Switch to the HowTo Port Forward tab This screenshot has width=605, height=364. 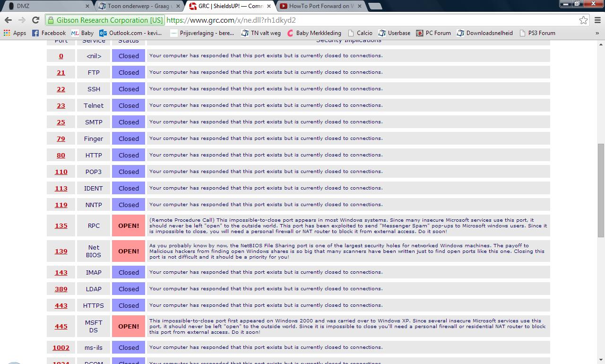click(319, 6)
